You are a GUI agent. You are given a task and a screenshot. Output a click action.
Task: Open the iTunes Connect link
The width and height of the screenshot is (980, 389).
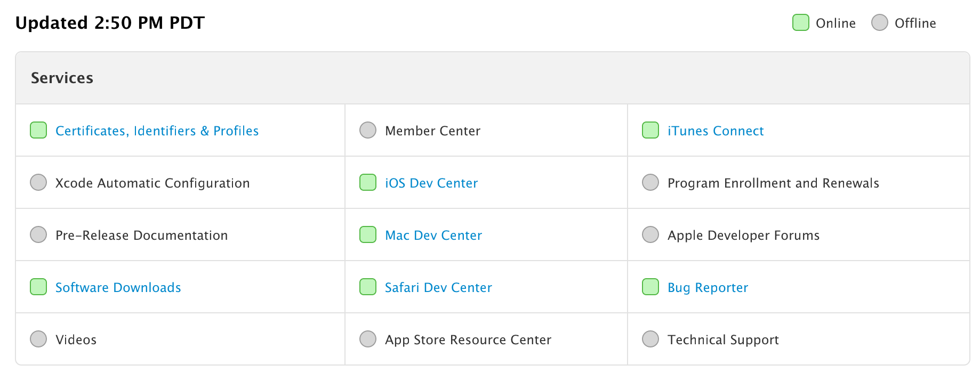click(715, 131)
